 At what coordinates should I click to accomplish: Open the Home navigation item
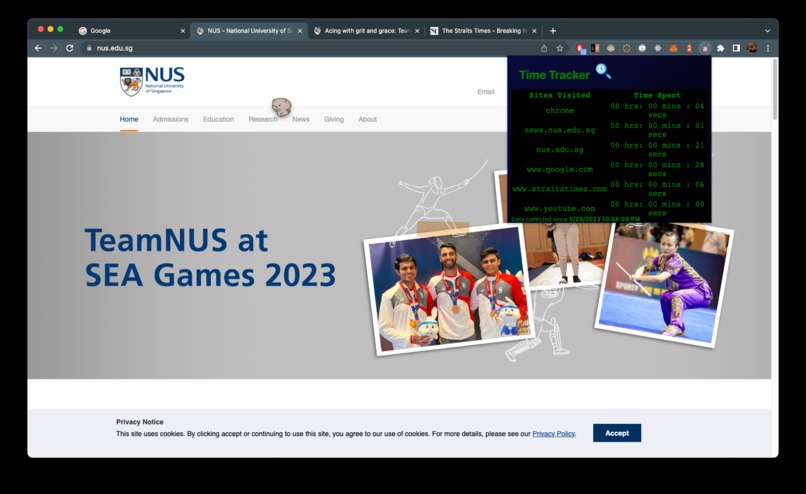click(x=129, y=119)
